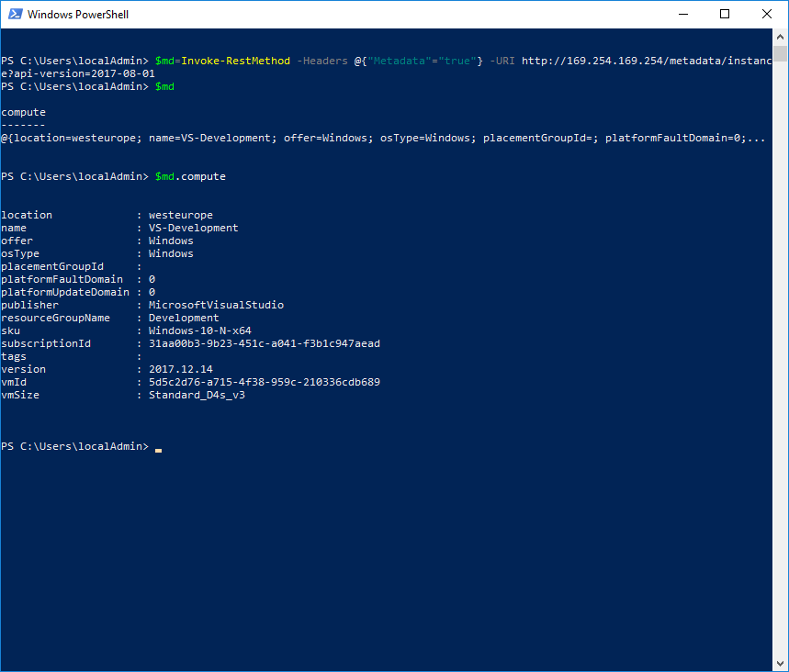Image resolution: width=789 pixels, height=672 pixels.
Task: Click the empty scrollbar track below thumb
Action: [780, 357]
